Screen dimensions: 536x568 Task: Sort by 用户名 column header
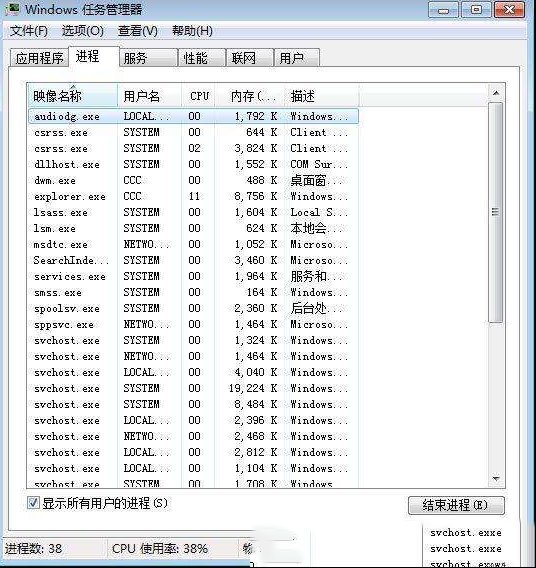(x=149, y=96)
